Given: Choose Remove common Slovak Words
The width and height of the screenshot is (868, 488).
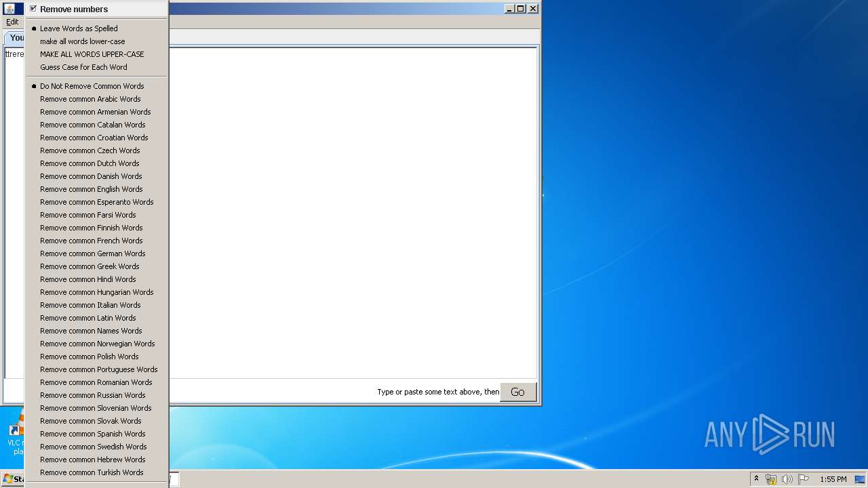Looking at the screenshot, I should 97,421.
